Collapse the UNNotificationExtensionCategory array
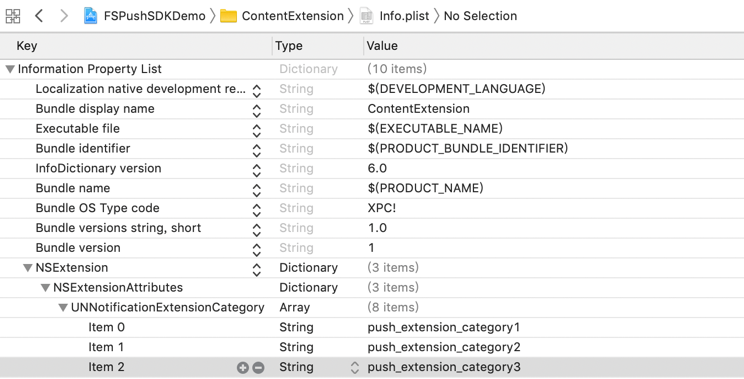Image resolution: width=744 pixels, height=379 pixels. [x=63, y=308]
